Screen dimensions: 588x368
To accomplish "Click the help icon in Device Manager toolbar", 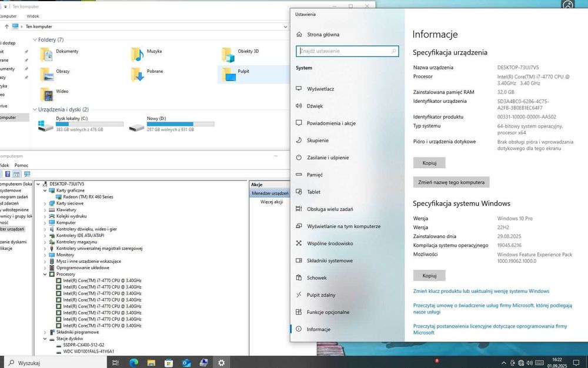I will pyautogui.click(x=8, y=174).
